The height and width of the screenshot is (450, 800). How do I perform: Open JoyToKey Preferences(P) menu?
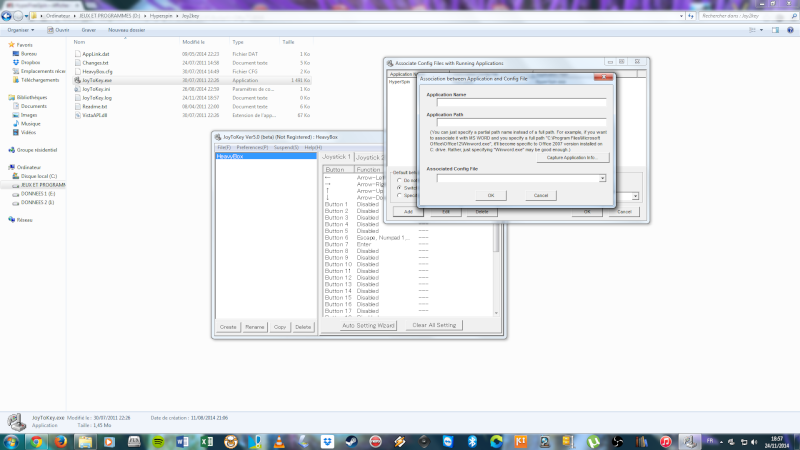252,147
